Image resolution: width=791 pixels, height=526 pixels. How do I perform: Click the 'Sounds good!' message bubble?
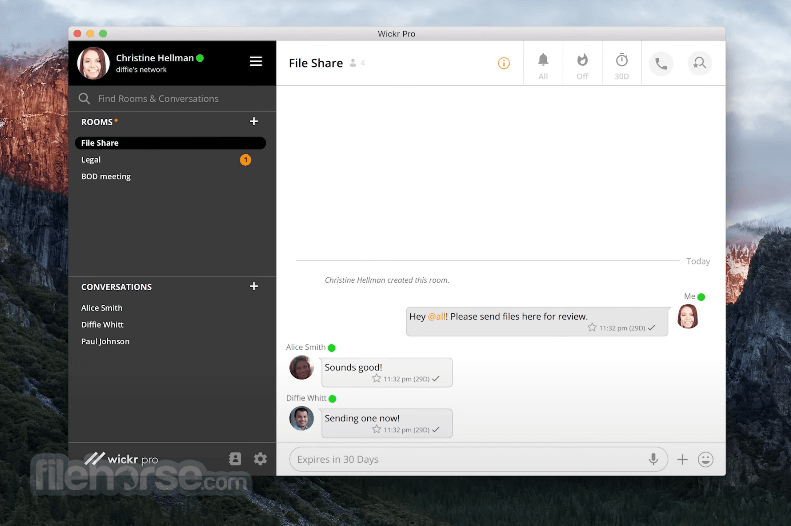386,372
